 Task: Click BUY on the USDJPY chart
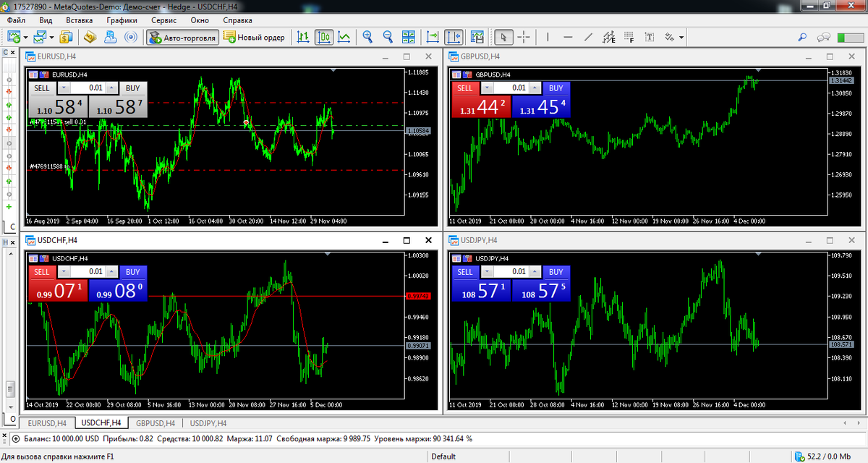click(556, 272)
